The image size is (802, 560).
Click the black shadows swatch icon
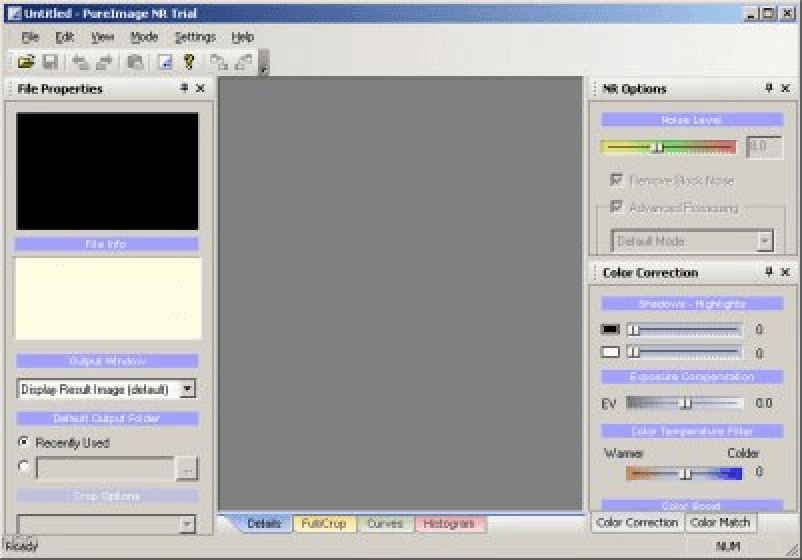pyautogui.click(x=610, y=329)
